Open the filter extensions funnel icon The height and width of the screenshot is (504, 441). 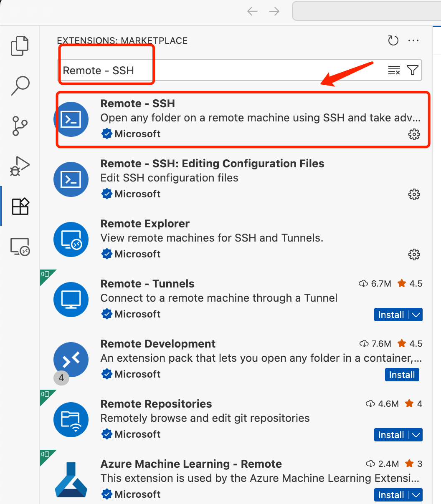point(413,70)
